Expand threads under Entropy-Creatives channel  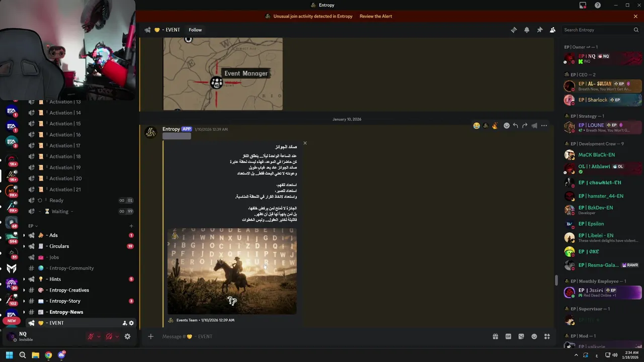click(24, 290)
